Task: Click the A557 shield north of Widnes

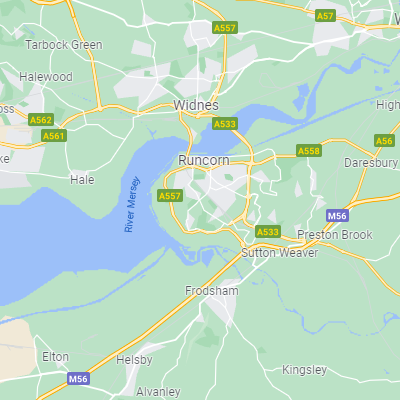Action: tap(225, 28)
